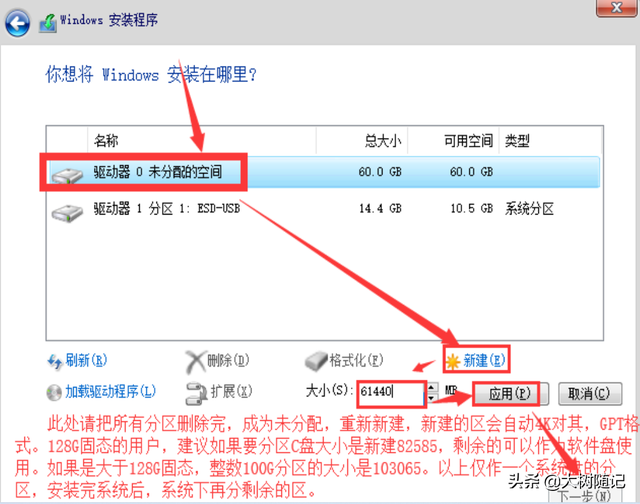Click the format drive icon
The height and width of the screenshot is (504, 640).
pyautogui.click(x=316, y=361)
